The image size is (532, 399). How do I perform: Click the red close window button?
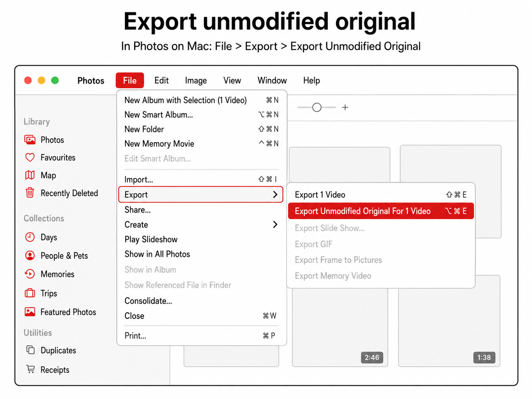point(28,80)
